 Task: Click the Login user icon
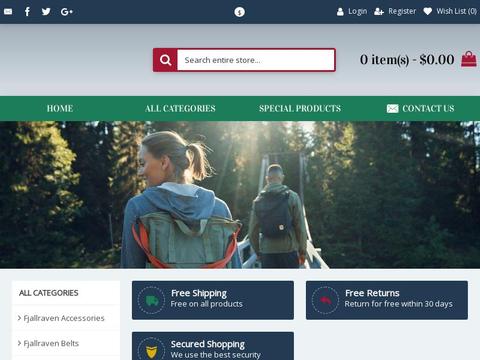[x=340, y=12]
